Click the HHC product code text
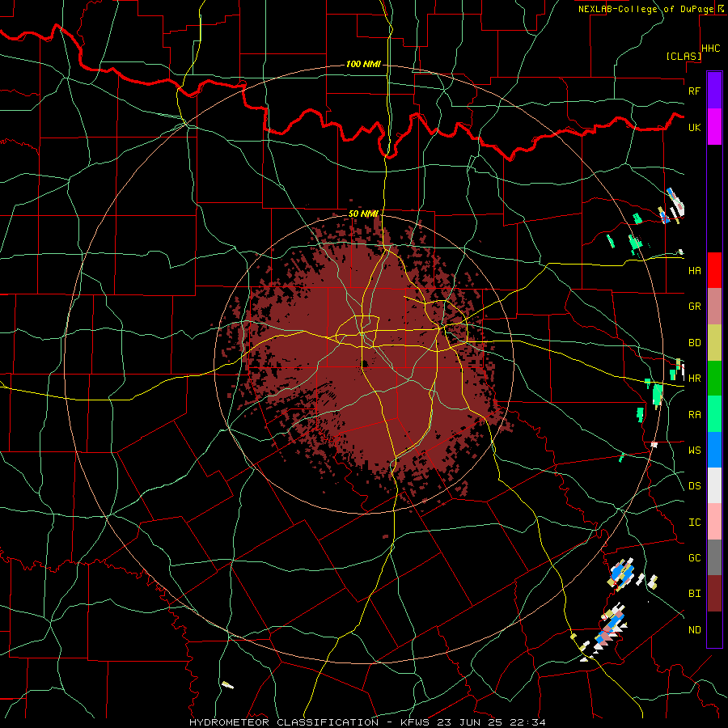The width and height of the screenshot is (728, 728). tap(711, 49)
